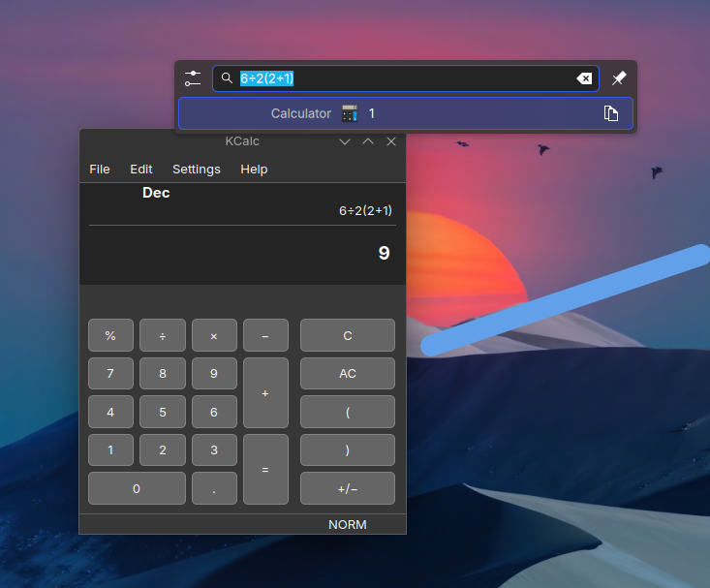Click the plus button
This screenshot has width=710, height=588.
pos(265,392)
